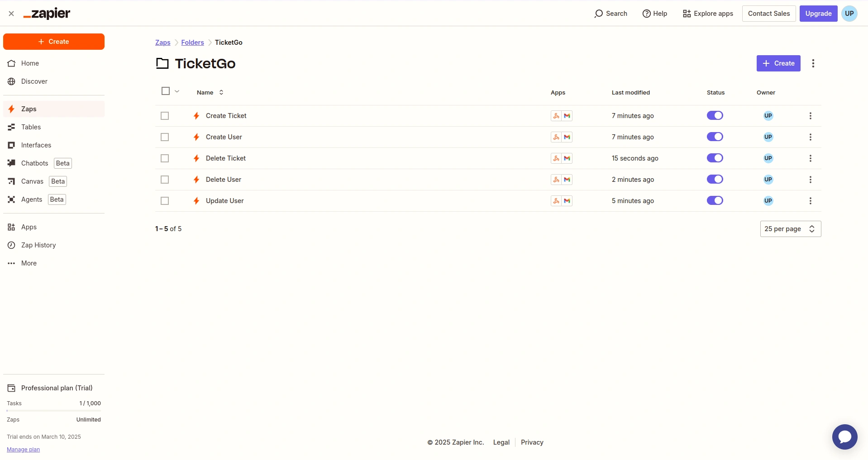Viewport: 868px width, 460px height.
Task: Select Tables from the sidebar
Action: point(31,127)
